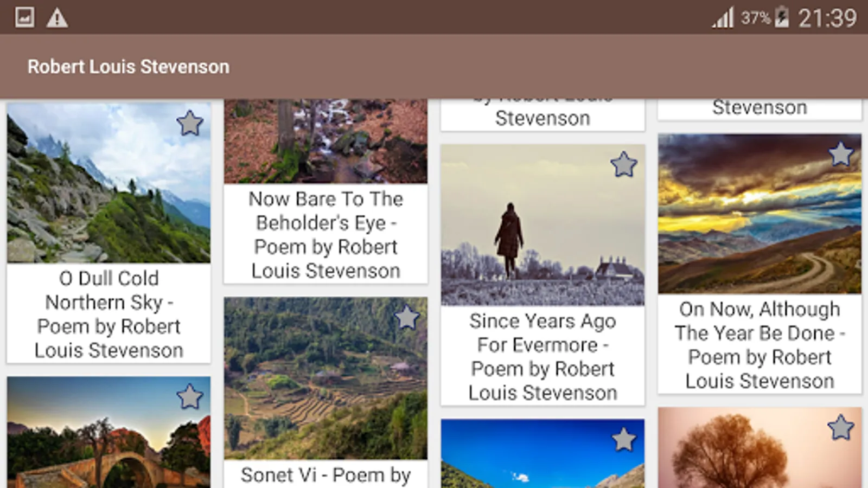
Task: Toggle favorite star on On Now, Although poem
Action: [x=840, y=155]
